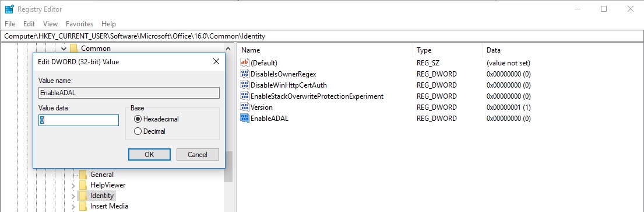This screenshot has height=212, width=644.
Task: Click the (Default) value name
Action: tap(264, 63)
